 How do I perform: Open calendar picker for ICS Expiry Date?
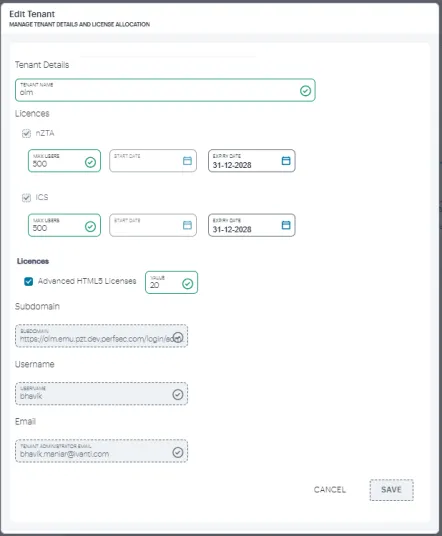point(286,225)
